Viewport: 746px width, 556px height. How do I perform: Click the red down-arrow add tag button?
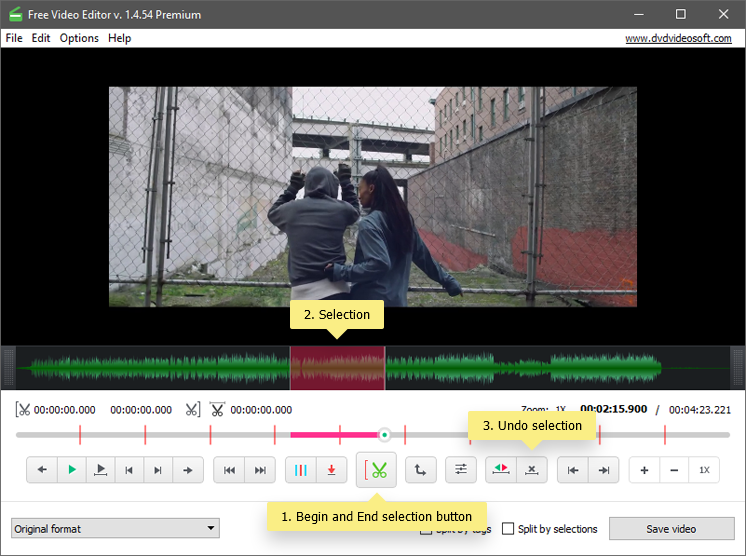pyautogui.click(x=332, y=470)
